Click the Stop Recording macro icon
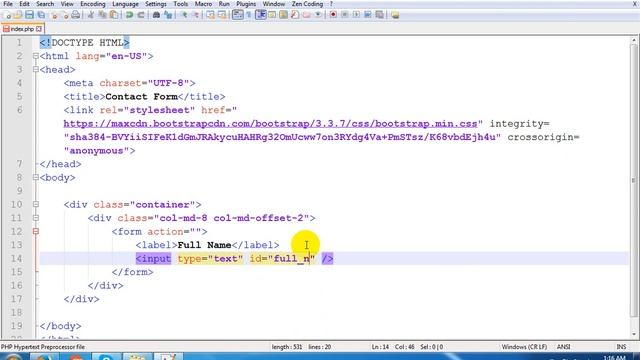Viewport: 640px width, 360px height. pos(344,15)
